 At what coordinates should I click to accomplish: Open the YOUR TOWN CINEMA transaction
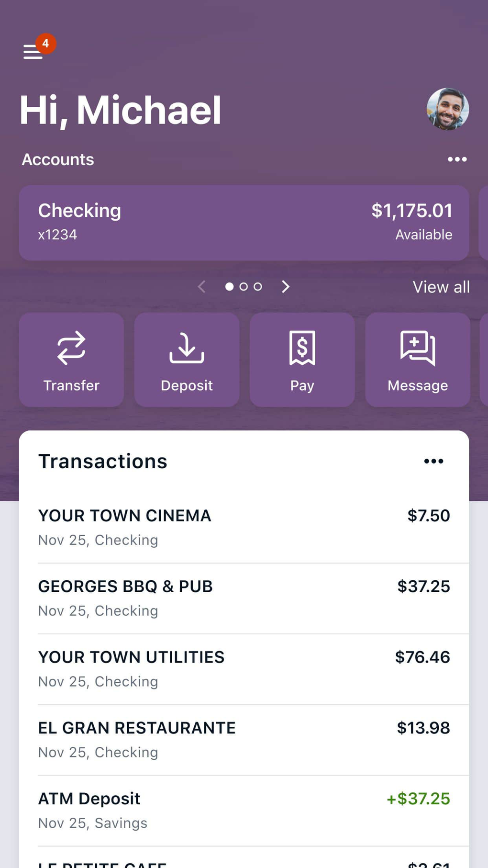coord(244,527)
